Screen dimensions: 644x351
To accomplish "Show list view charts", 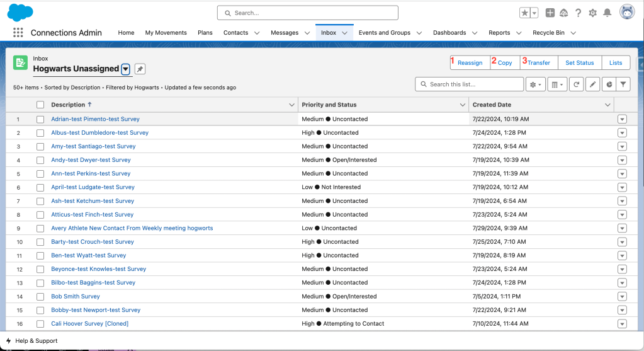I will tap(609, 84).
